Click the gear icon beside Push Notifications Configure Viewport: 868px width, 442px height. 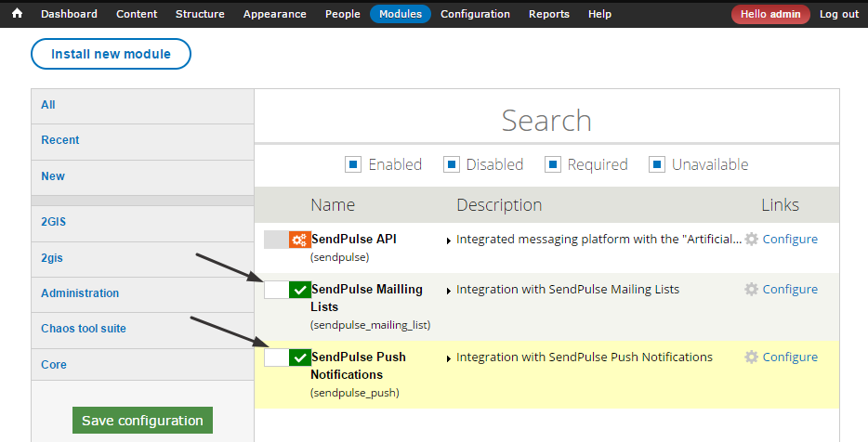pyautogui.click(x=752, y=357)
